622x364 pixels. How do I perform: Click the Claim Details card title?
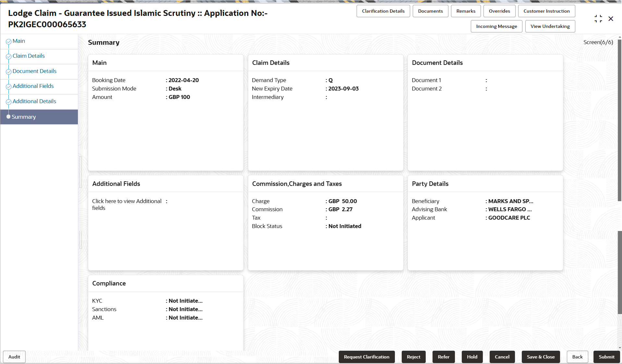(x=271, y=63)
